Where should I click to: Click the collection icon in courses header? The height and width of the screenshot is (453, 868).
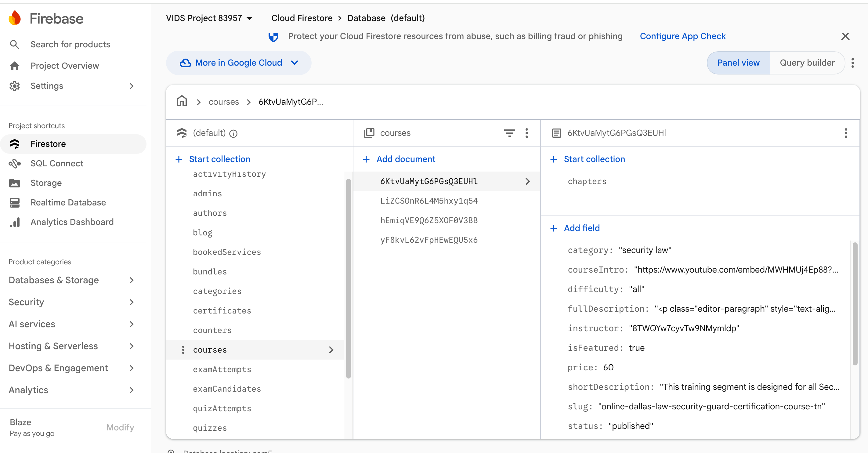coord(369,133)
